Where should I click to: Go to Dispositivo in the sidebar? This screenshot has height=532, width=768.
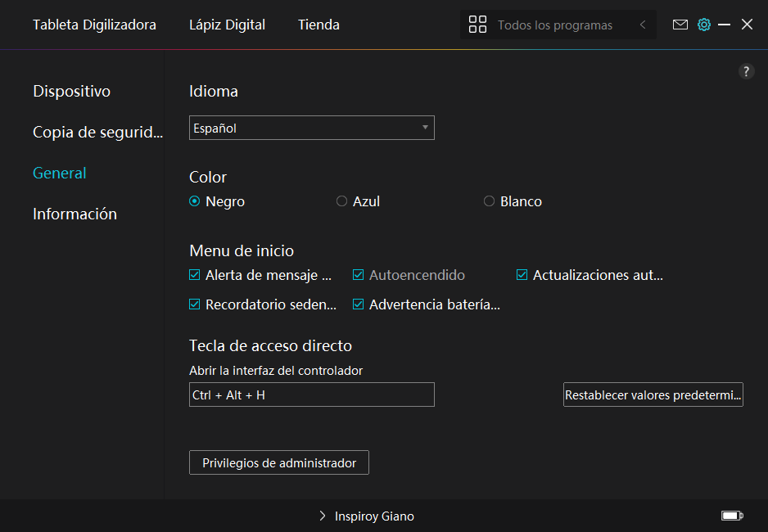(71, 91)
